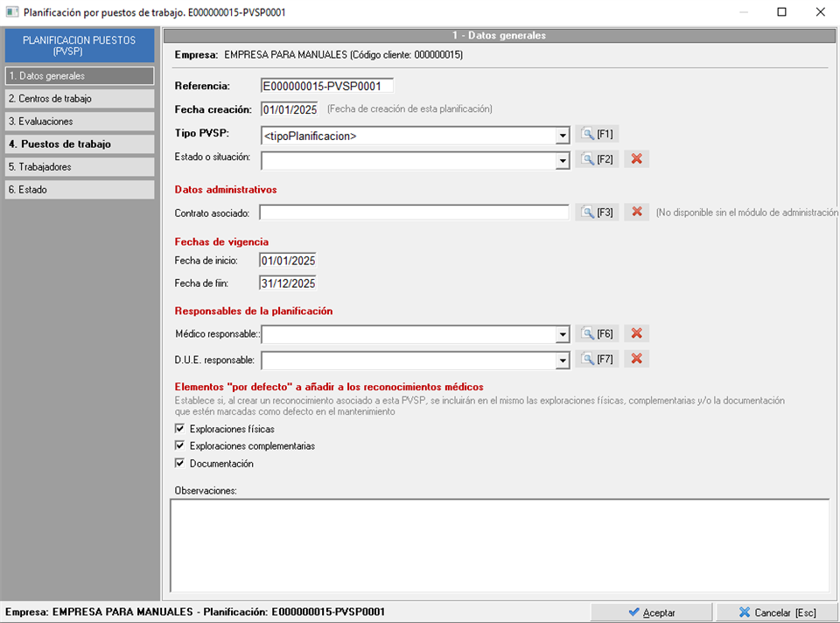Screen dimensions: 840x623
Task: Expand the Tipo PVSP dropdown
Action: [562, 136]
